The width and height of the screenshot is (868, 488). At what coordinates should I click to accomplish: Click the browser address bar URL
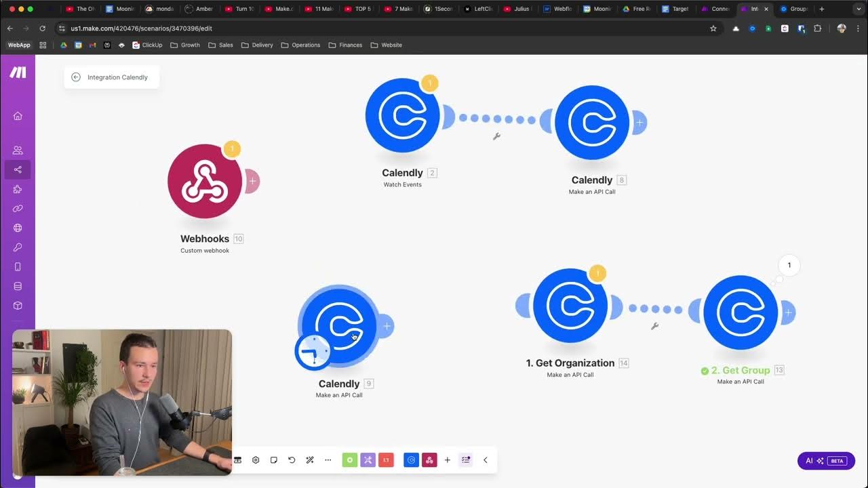(x=141, y=28)
